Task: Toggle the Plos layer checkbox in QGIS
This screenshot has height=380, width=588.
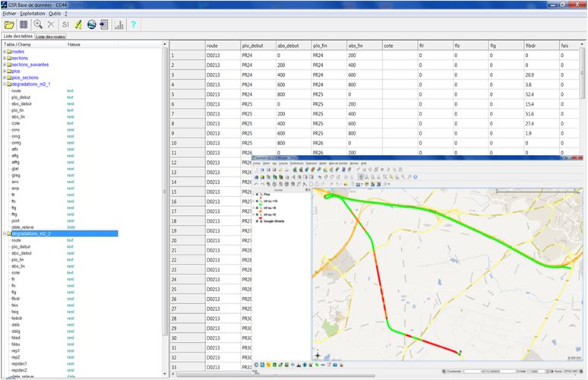Action: tap(258, 195)
